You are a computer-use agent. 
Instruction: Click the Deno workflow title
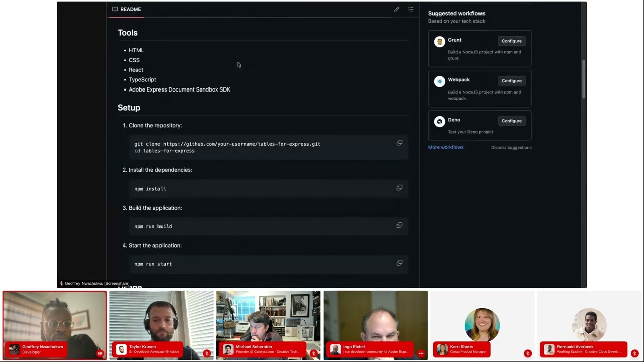point(454,120)
